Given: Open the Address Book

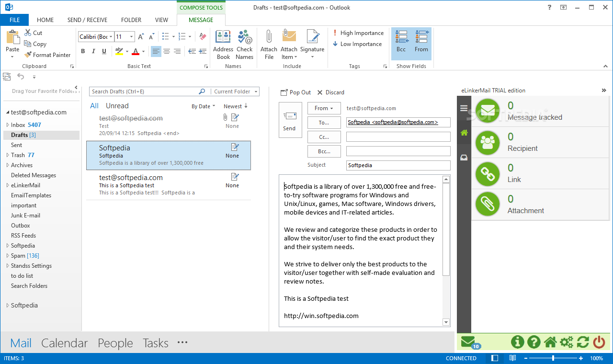Looking at the screenshot, I should pyautogui.click(x=223, y=45).
